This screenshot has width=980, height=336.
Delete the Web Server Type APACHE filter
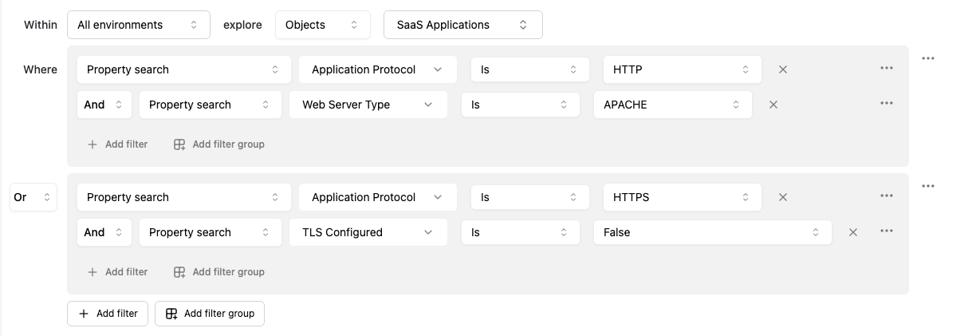(x=773, y=105)
